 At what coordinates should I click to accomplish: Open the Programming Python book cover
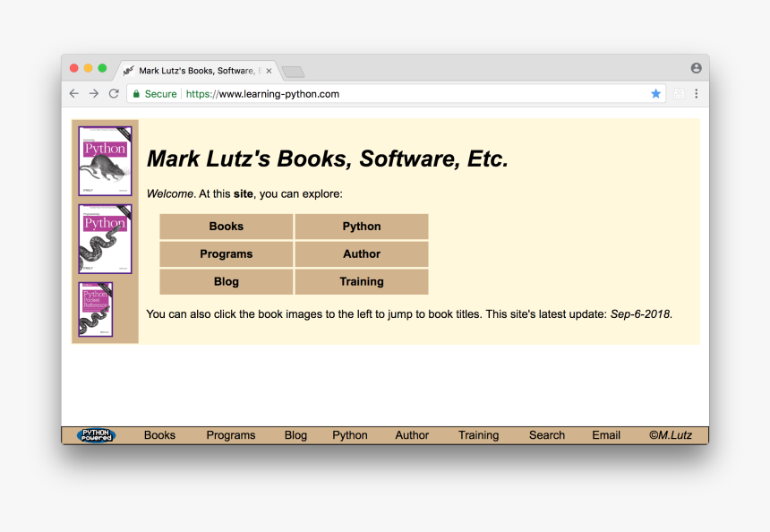(105, 239)
